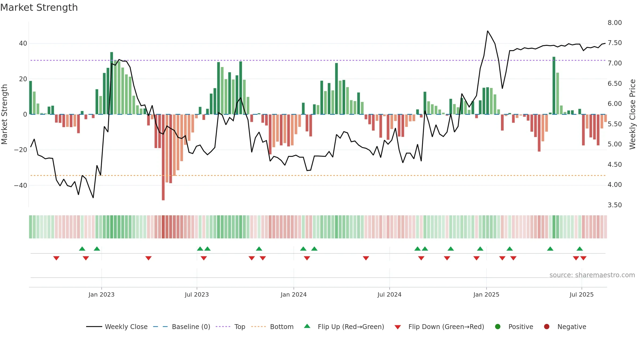This screenshot has width=644, height=362.
Task: Click the source: sharemaestro.com credit text
Action: pos(592,275)
